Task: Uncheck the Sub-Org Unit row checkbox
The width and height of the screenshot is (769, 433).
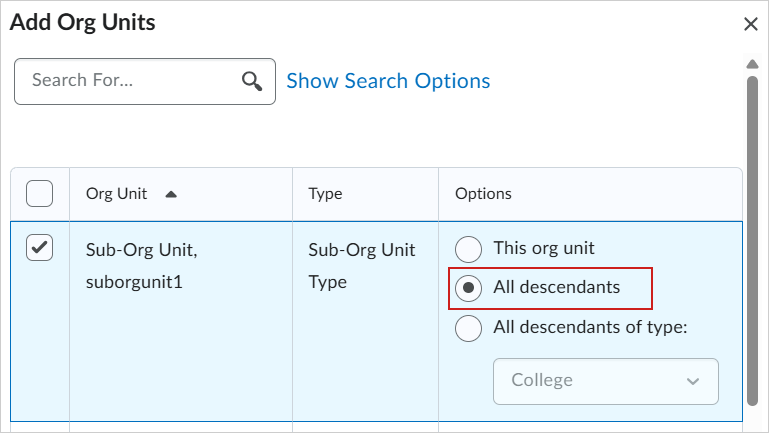Action: click(39, 247)
